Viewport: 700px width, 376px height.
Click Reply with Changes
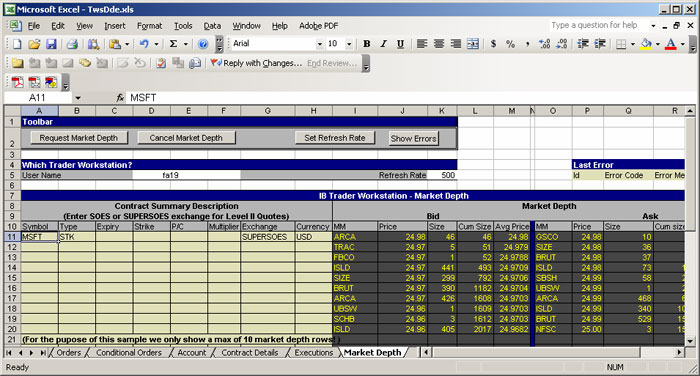257,63
